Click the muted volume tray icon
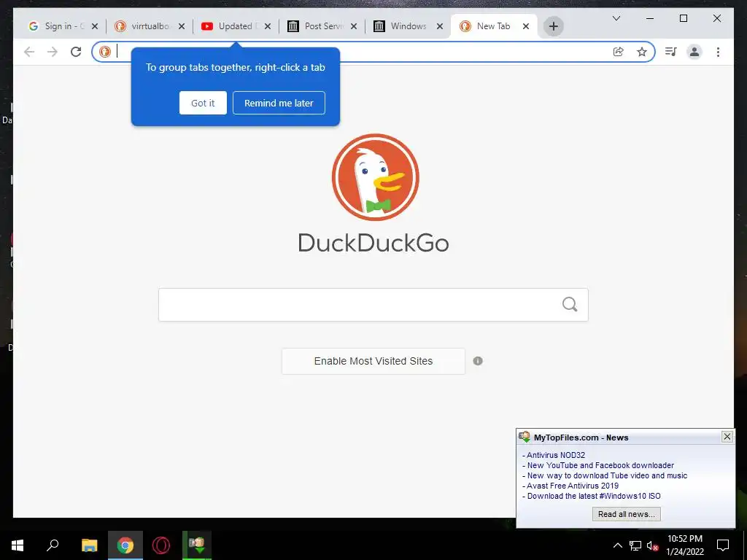The width and height of the screenshot is (747, 560). [x=652, y=545]
